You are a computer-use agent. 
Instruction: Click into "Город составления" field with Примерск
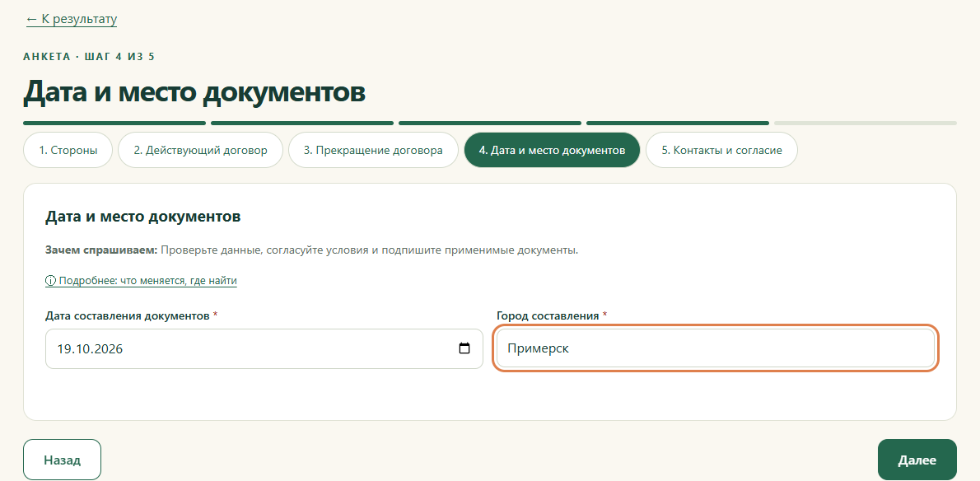[x=716, y=348]
